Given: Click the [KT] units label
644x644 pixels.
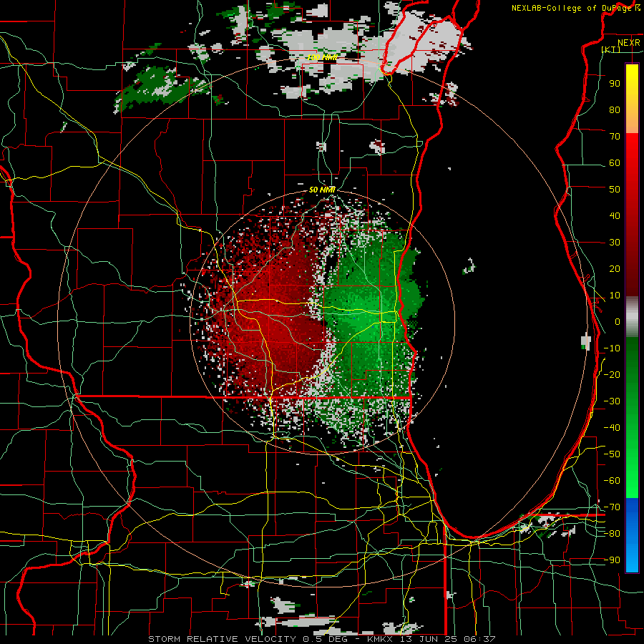Looking at the screenshot, I should pos(611,49).
